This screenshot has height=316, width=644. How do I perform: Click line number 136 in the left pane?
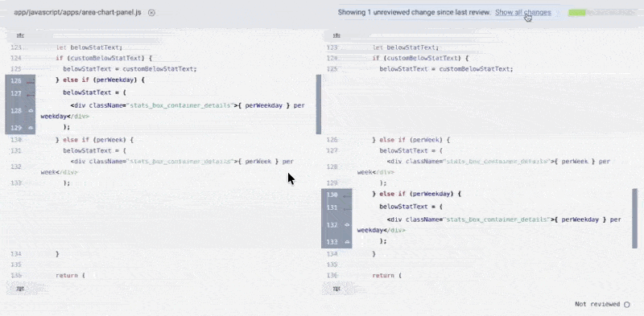point(16,275)
